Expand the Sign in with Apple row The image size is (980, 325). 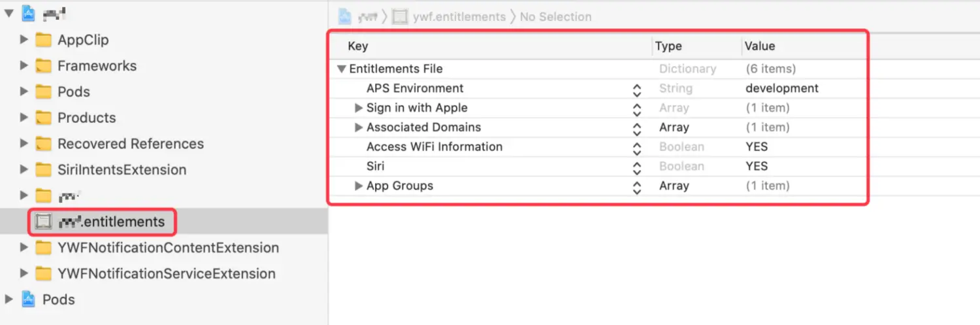358,108
